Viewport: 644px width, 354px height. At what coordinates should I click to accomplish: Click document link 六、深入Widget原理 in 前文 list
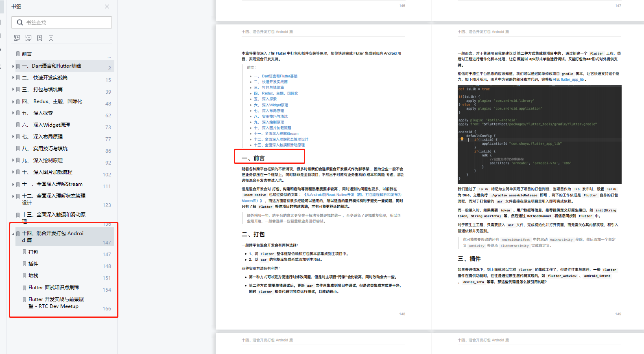pos(271,105)
